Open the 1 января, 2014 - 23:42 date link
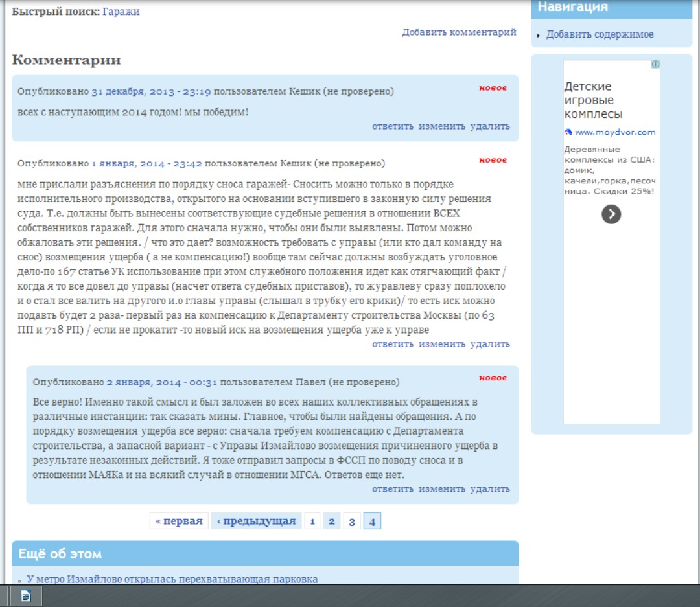The image size is (700, 607). click(146, 163)
